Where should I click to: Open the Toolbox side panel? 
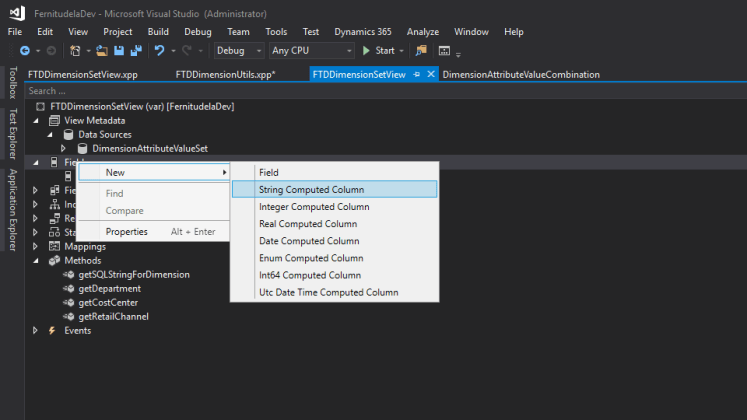[x=13, y=82]
